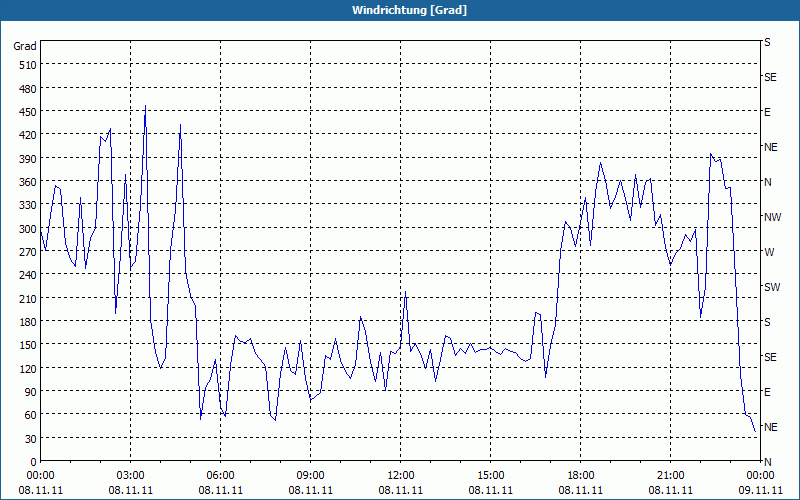The width and height of the screenshot is (800, 500).
Task: Click the 360 tick label
Action: (x=28, y=182)
